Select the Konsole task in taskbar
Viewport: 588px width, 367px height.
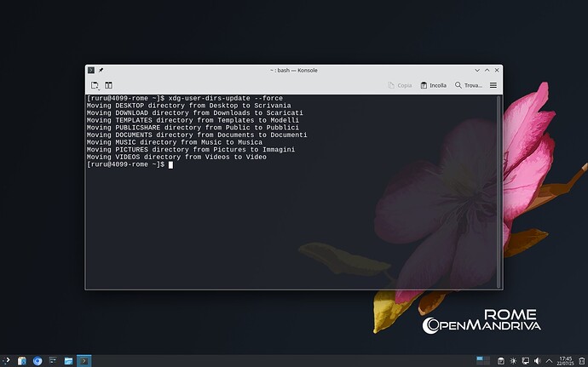tap(84, 360)
